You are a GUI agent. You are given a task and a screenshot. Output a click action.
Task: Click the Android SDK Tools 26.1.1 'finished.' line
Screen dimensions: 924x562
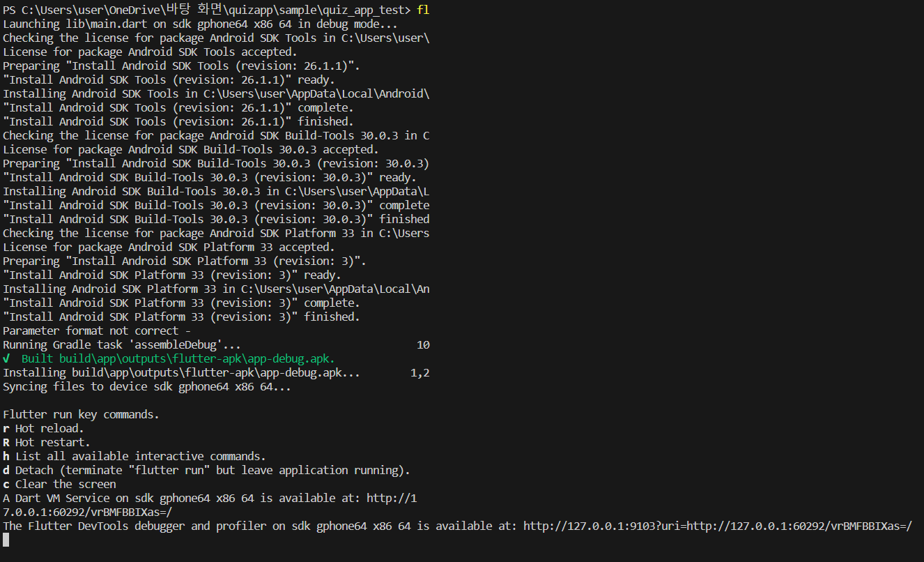[x=178, y=121]
